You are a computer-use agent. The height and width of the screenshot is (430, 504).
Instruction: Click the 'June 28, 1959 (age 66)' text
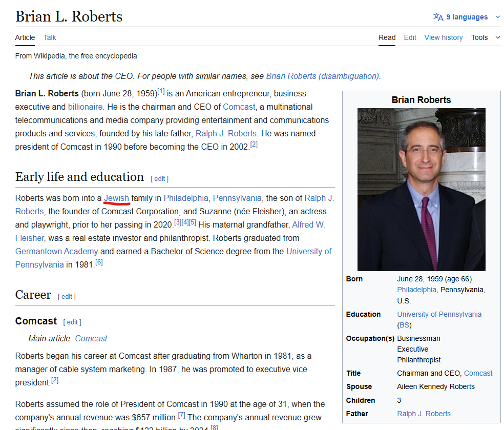434,279
